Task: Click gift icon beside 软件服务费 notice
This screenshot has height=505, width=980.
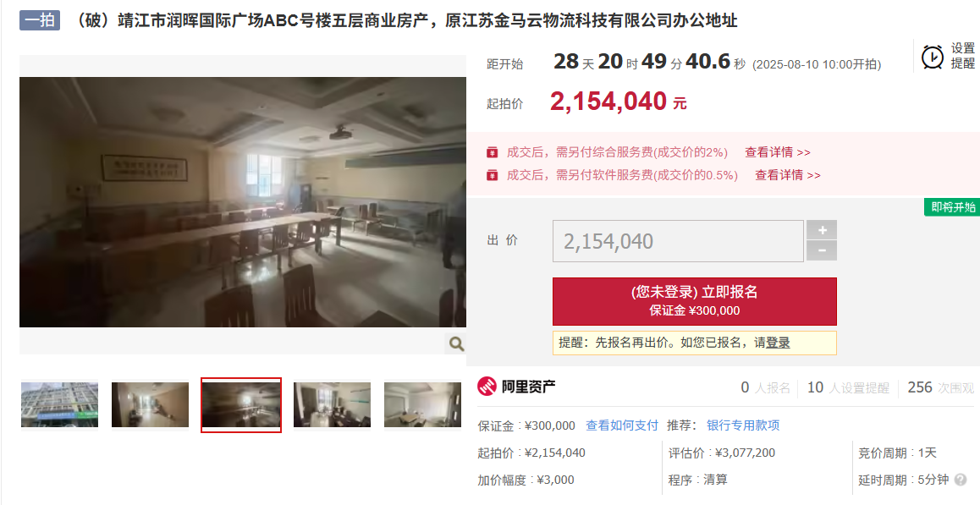Action: point(493,175)
